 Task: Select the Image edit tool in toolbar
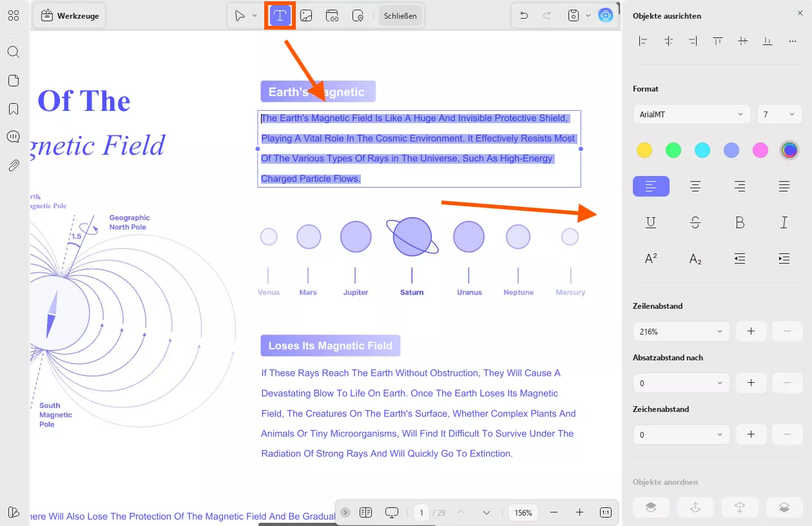tap(306, 16)
